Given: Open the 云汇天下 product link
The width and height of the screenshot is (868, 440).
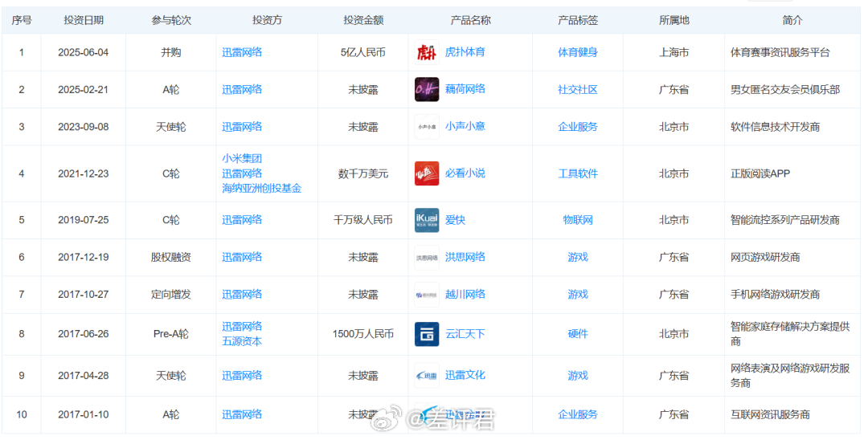Looking at the screenshot, I should pos(465,334).
